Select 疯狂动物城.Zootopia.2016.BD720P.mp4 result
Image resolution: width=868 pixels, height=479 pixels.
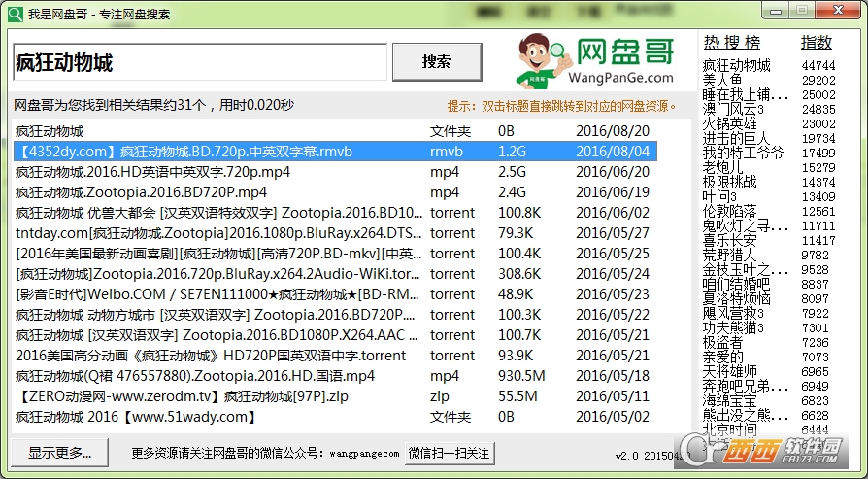[335, 192]
